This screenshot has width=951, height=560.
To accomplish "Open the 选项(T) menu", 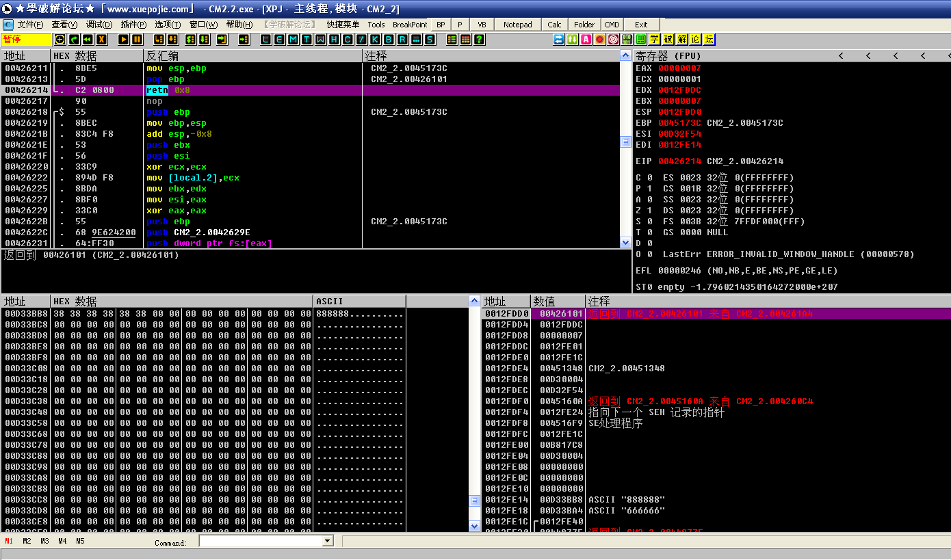I will pos(168,24).
